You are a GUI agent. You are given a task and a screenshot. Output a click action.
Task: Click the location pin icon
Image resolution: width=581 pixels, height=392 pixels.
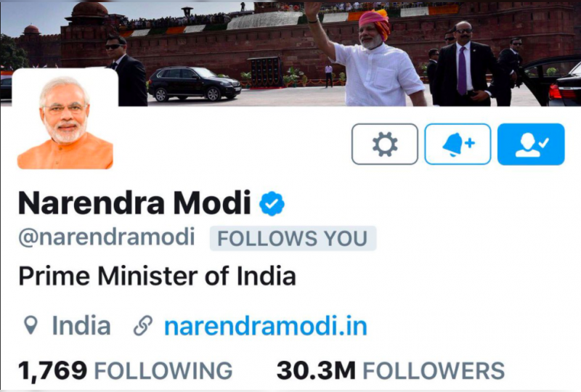coord(31,326)
